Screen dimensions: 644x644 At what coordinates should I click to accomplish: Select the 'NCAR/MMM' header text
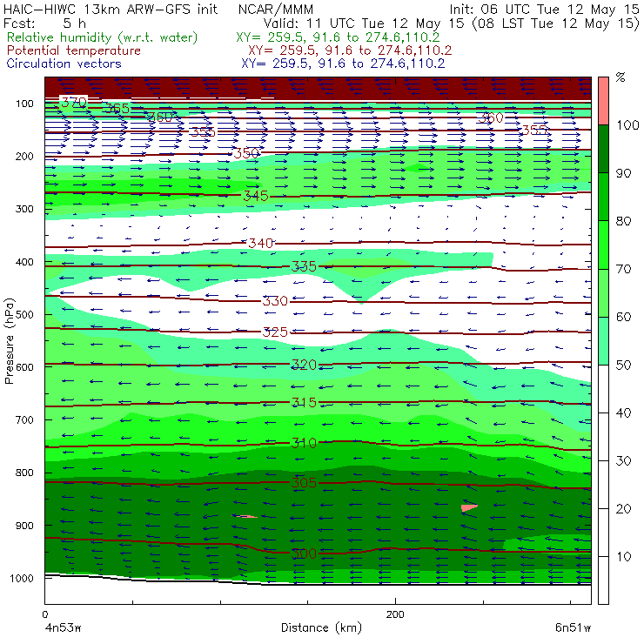click(276, 10)
